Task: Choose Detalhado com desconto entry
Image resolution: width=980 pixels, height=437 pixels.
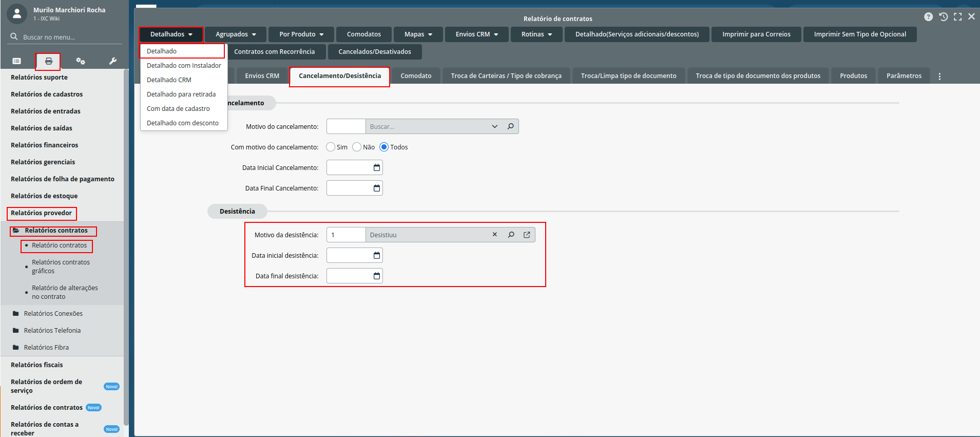Action: coord(184,123)
